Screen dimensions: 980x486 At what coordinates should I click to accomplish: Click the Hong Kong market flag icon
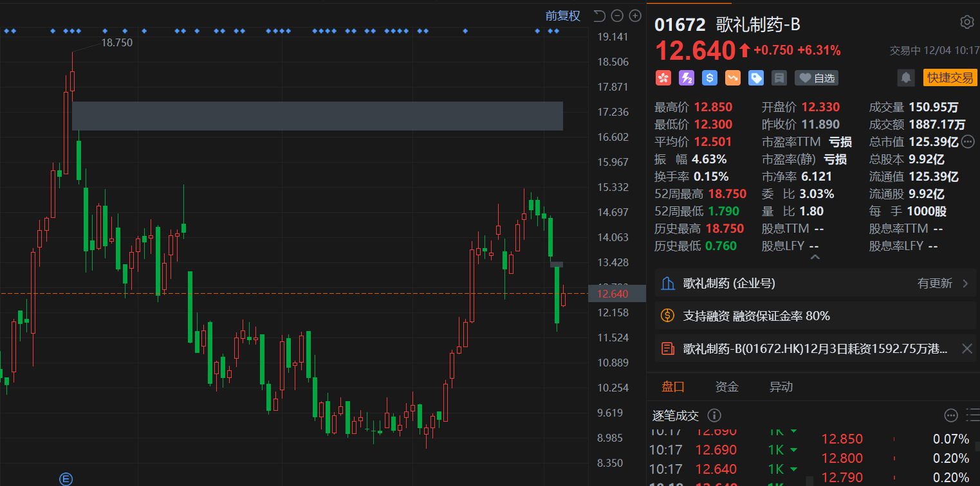tap(663, 78)
